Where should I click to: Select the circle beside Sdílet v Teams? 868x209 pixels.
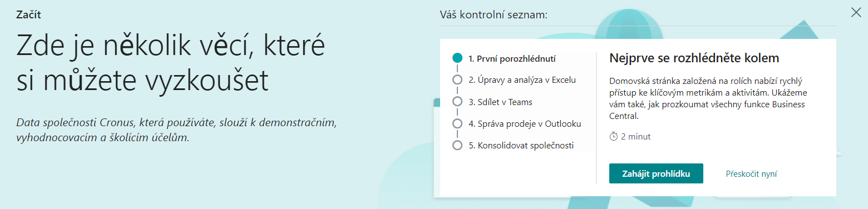457,102
